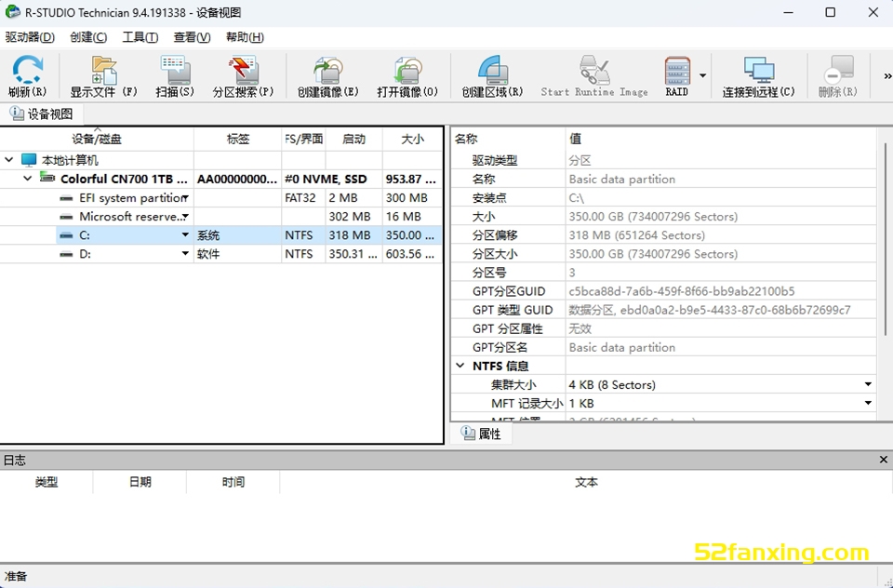Click the log 日期 column header
893x588 pixels.
click(140, 482)
